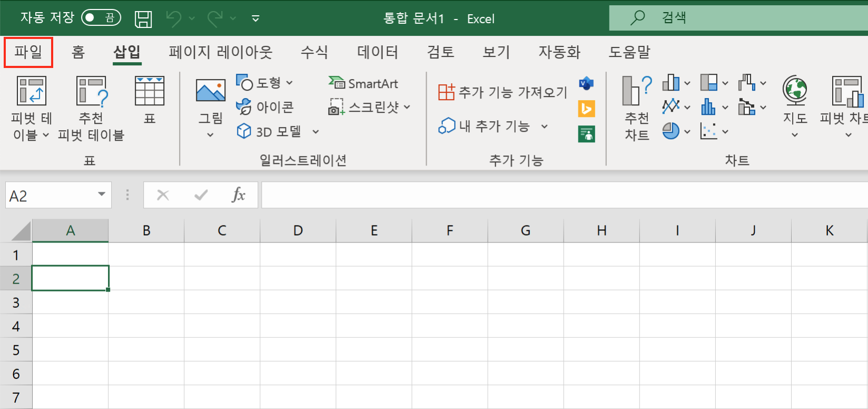
Task: Select column D header
Action: pos(298,231)
